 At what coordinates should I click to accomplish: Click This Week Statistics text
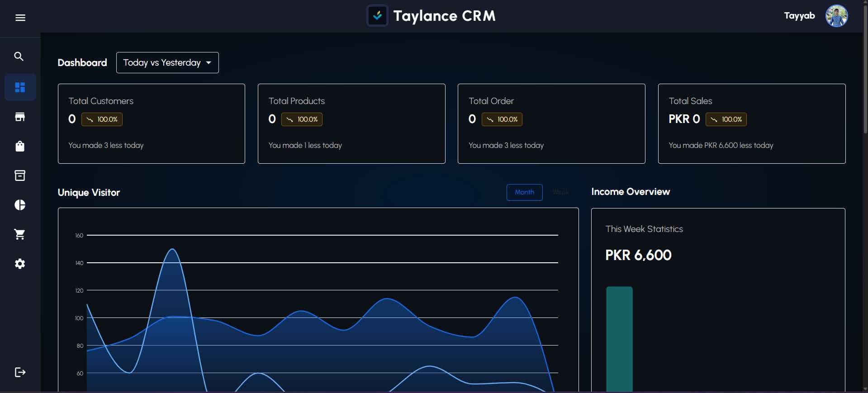[644, 229]
